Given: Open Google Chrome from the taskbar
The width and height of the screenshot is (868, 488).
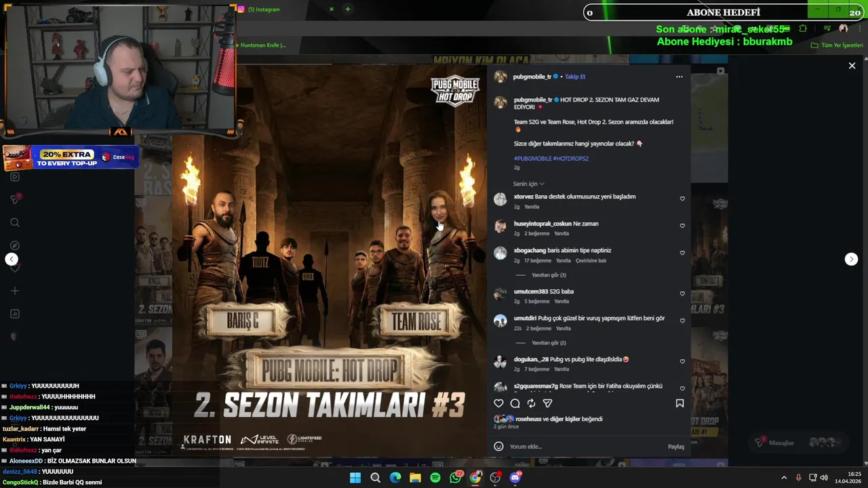Looking at the screenshot, I should tap(475, 478).
